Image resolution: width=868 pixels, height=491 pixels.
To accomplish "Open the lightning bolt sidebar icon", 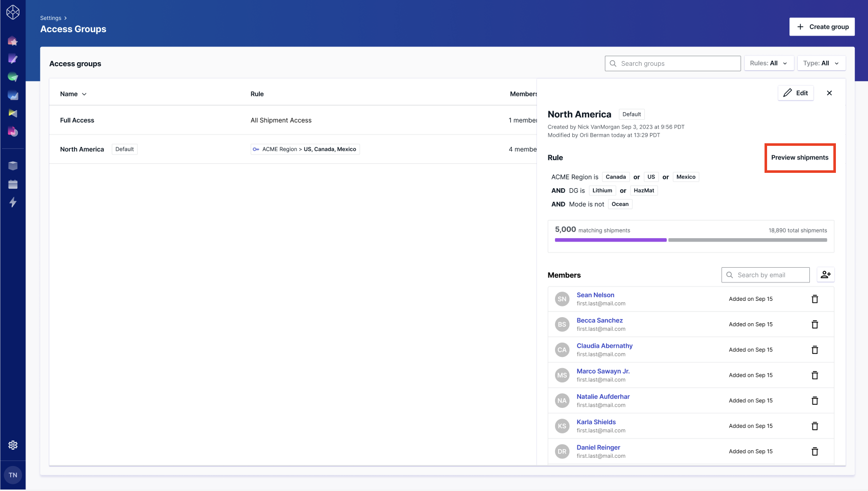I will 13,202.
